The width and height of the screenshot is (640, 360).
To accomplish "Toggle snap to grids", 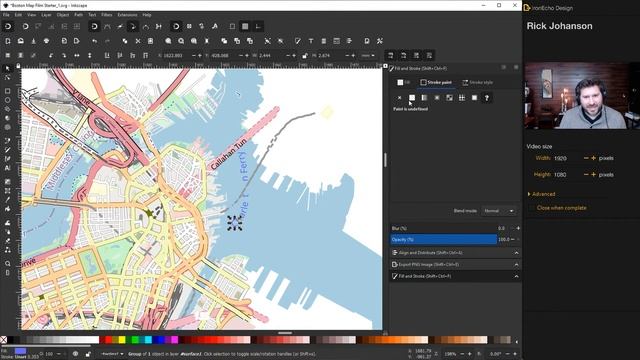I will pos(245,27).
